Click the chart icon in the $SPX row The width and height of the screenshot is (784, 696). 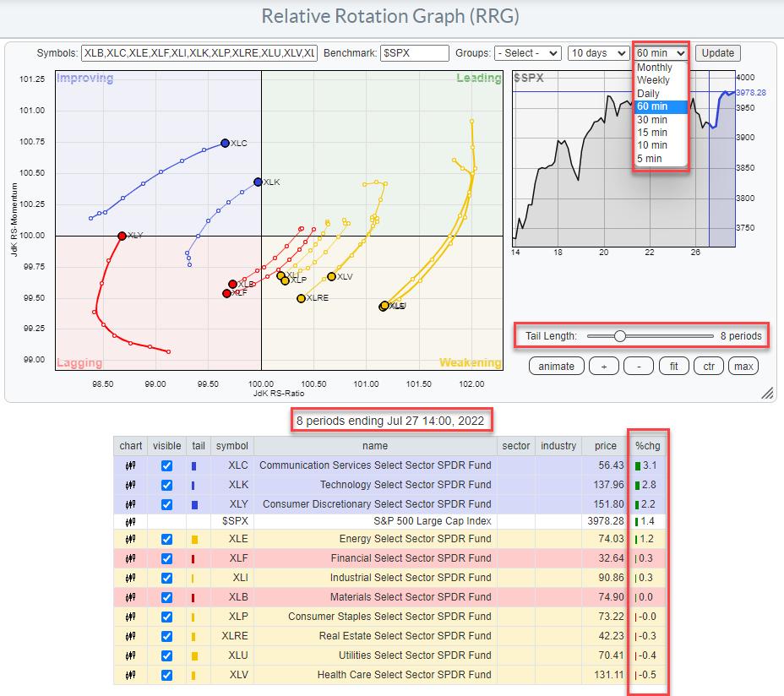pyautogui.click(x=131, y=521)
